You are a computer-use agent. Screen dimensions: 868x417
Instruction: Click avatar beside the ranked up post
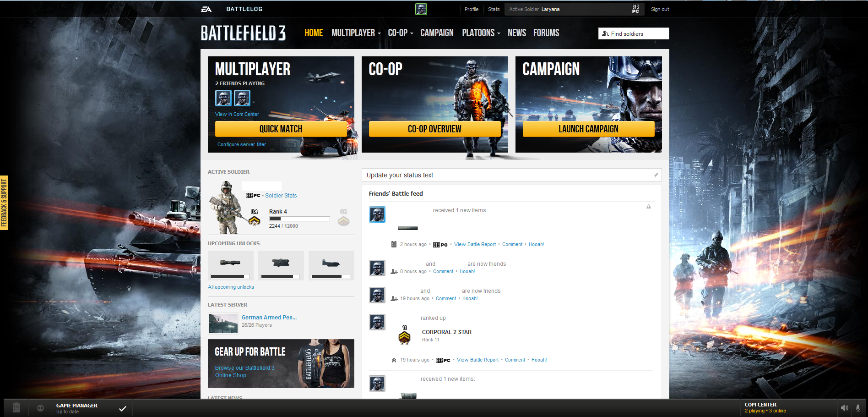(377, 322)
